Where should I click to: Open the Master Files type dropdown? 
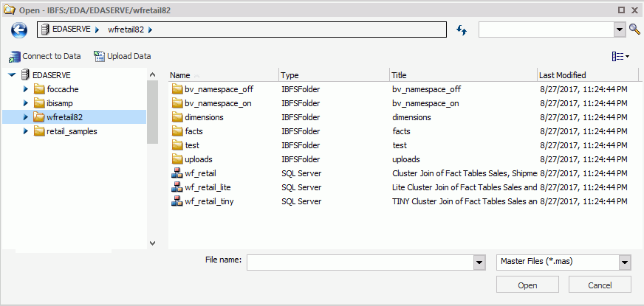[x=624, y=262]
